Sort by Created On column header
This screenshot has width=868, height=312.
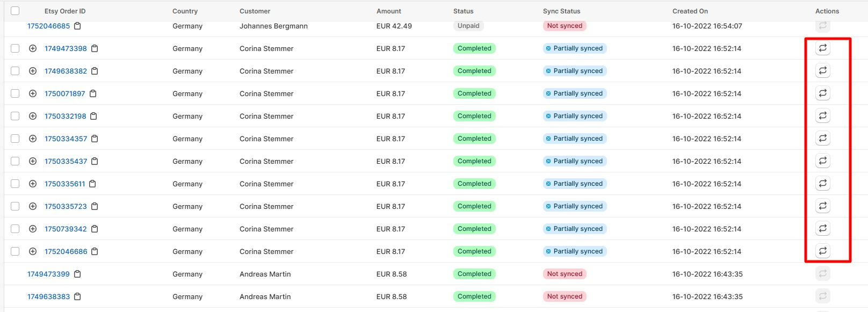click(x=690, y=11)
